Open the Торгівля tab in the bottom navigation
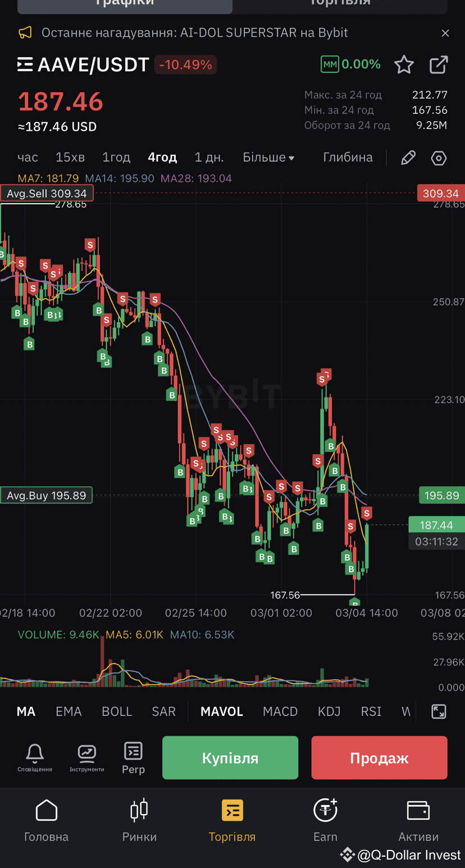The image size is (465, 868). pyautogui.click(x=233, y=821)
